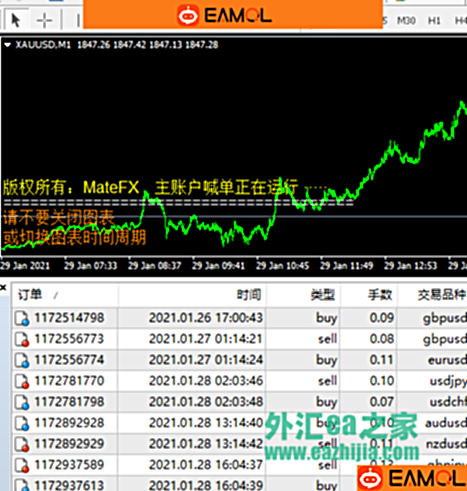Viewport: 467px width, 491px height.
Task: Click the order icon for 1172781798
Action: pyautogui.click(x=22, y=402)
